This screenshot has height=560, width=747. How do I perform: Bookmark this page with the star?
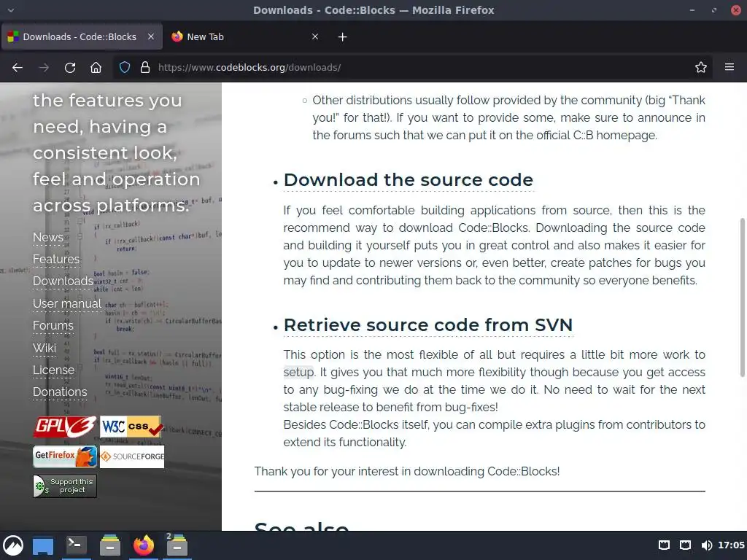701,68
